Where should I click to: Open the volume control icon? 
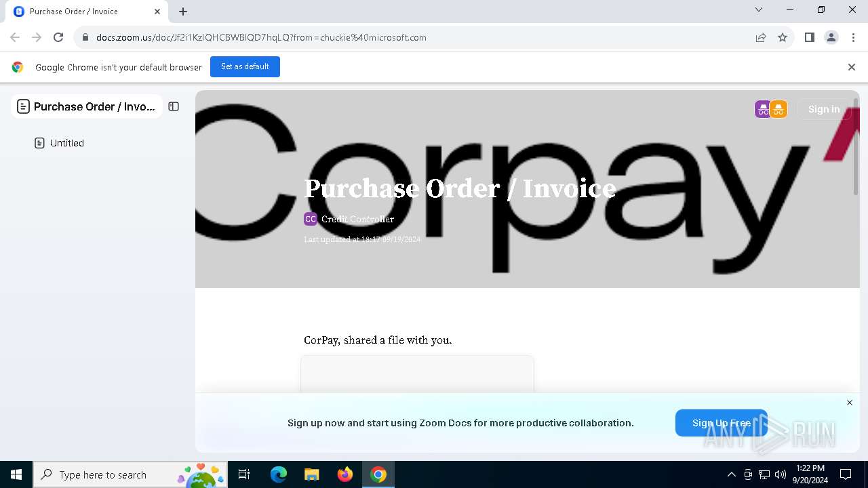781,474
